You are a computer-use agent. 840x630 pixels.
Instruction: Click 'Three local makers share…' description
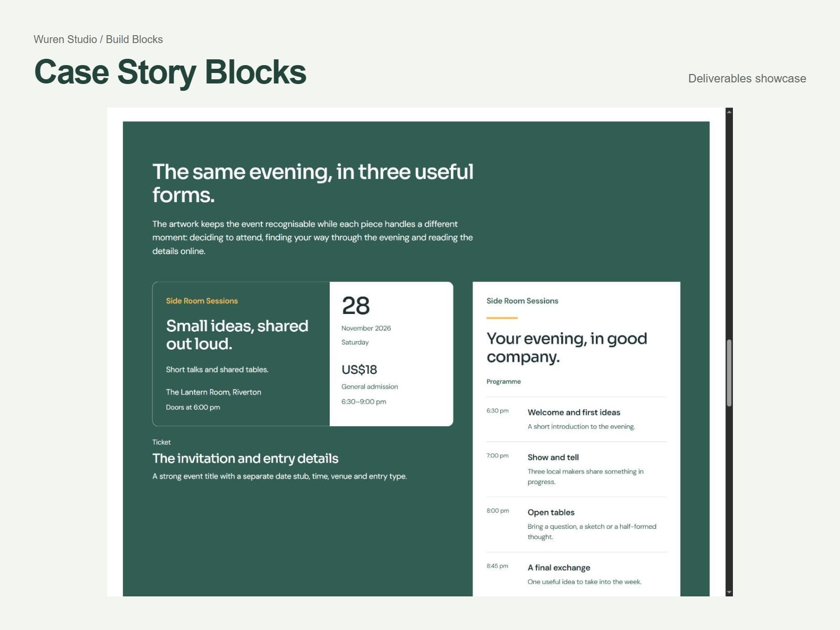[x=585, y=477]
